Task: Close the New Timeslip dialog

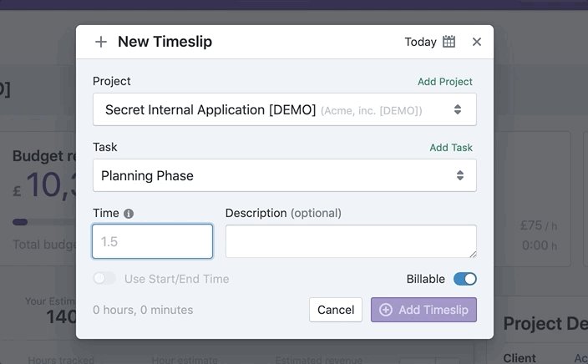Action: pos(477,42)
